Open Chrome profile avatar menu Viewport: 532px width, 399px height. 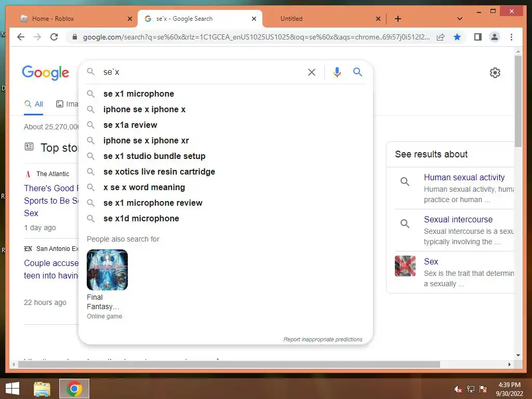495,37
